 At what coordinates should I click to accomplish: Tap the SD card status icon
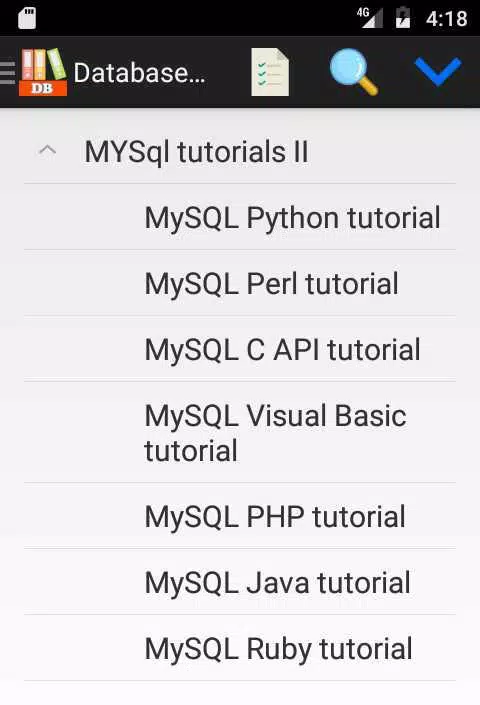27,18
